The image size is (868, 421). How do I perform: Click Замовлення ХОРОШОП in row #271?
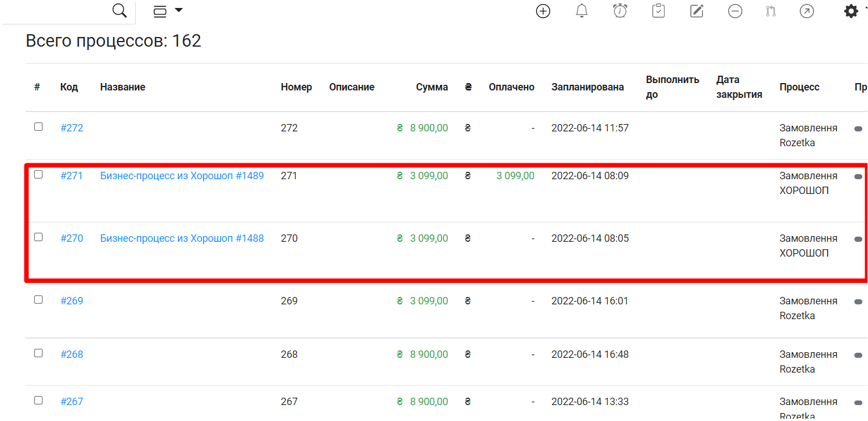(x=808, y=183)
